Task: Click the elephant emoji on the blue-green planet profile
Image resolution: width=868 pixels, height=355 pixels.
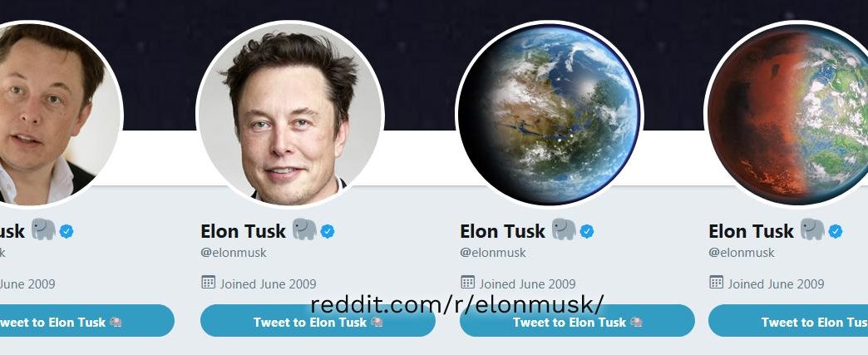Action: 564,229
